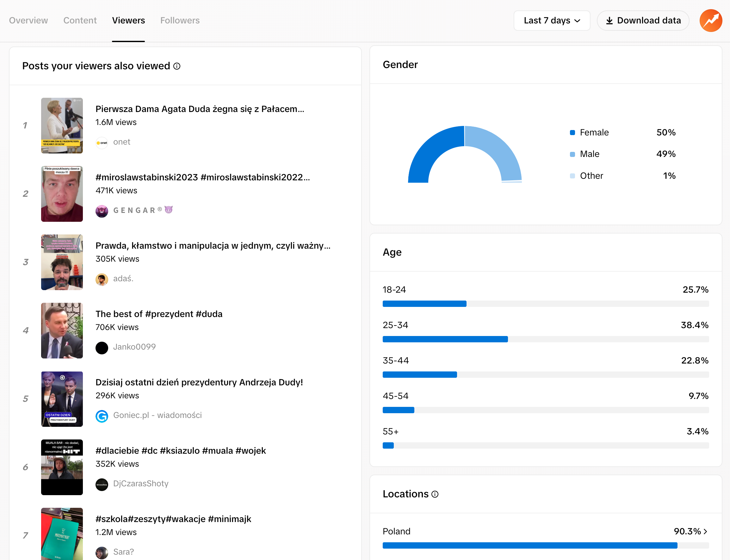Click the info icon next to Locations
Viewport: 730px width, 560px height.
(435, 494)
